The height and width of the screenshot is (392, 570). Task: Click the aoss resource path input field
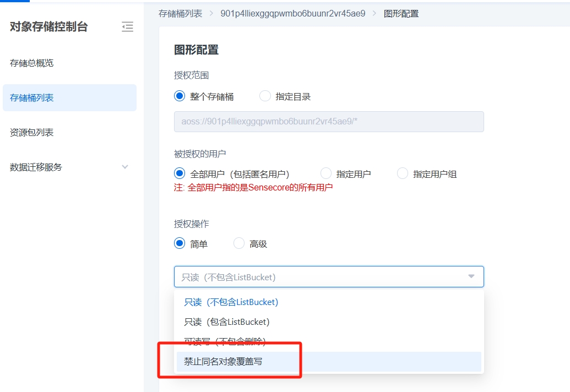(329, 122)
